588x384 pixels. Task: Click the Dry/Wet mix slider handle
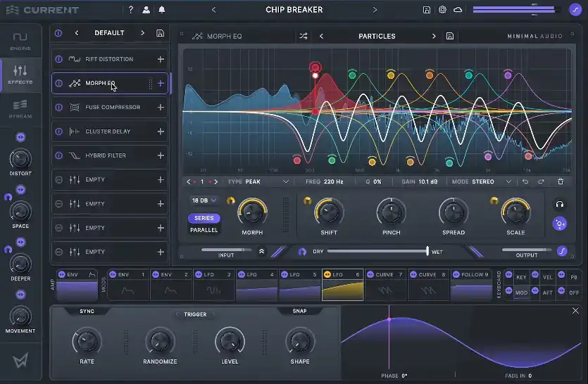[427, 251]
